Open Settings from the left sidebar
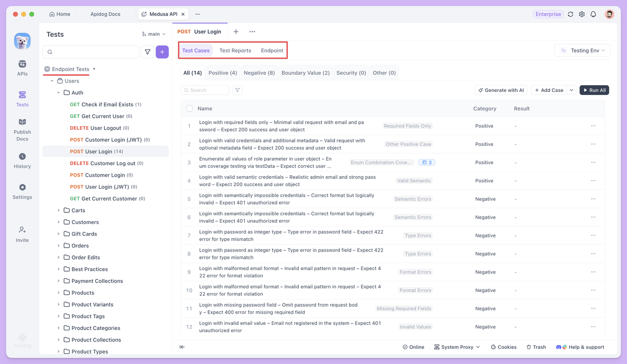This screenshot has width=627, height=364. click(x=22, y=191)
